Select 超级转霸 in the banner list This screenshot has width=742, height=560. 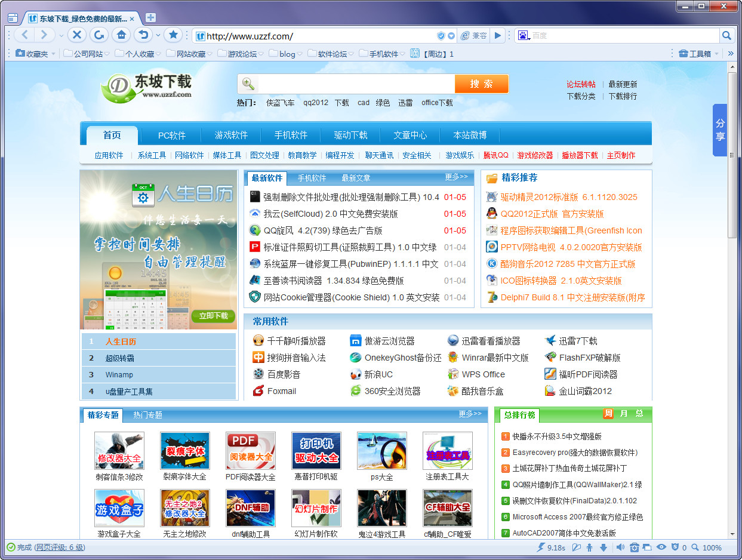click(159, 358)
